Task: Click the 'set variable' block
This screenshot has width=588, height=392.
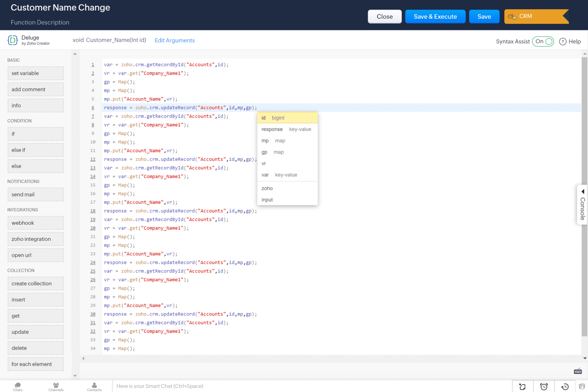Action: pos(36,73)
